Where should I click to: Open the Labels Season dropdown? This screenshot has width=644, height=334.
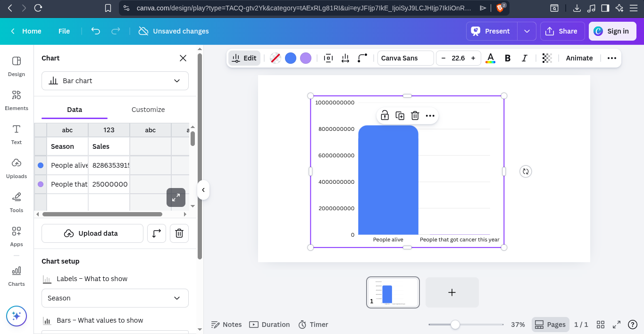[115, 298]
